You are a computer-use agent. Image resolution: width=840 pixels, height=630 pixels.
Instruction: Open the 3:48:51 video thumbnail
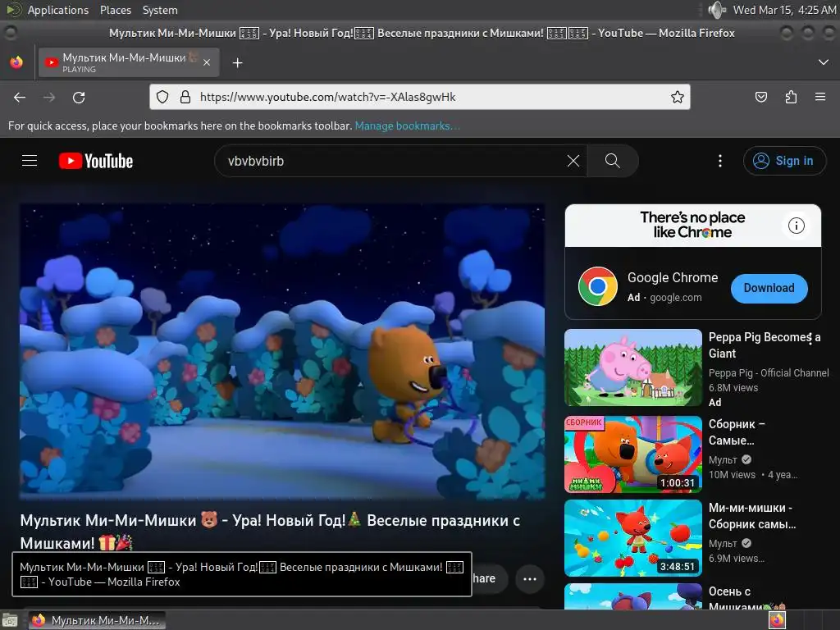(x=632, y=538)
